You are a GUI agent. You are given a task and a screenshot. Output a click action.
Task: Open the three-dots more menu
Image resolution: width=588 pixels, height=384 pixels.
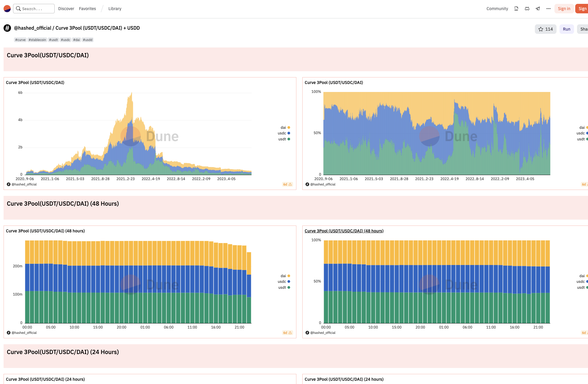[x=549, y=9]
